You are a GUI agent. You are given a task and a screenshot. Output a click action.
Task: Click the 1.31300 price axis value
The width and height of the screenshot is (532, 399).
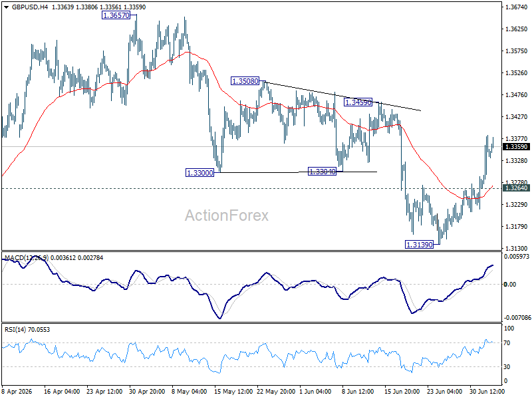[x=517, y=248]
